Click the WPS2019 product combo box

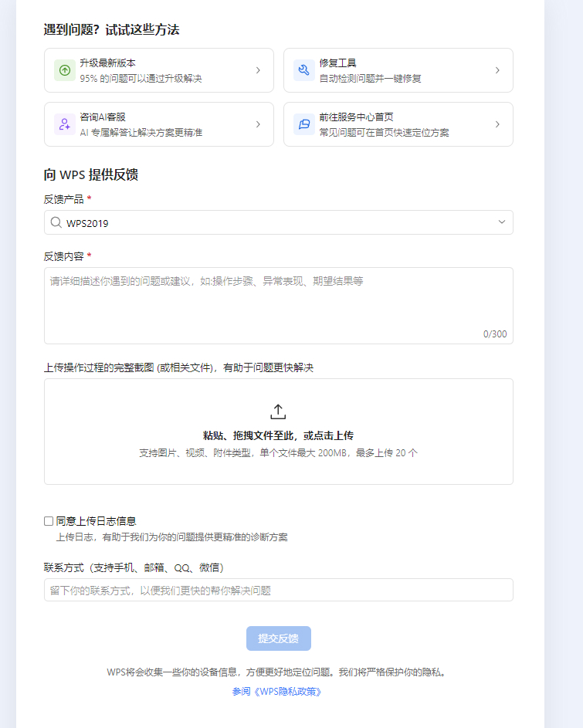click(278, 222)
